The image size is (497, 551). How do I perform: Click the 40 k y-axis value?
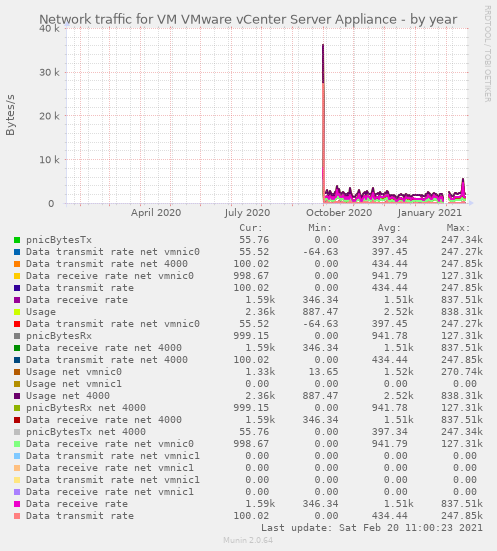[50, 28]
